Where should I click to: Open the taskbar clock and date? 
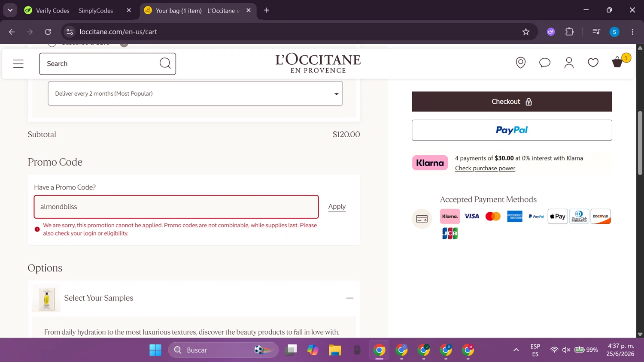[x=620, y=350]
